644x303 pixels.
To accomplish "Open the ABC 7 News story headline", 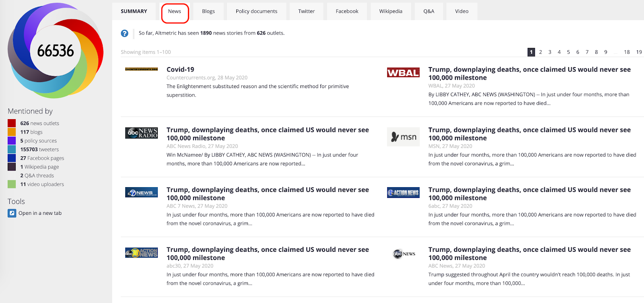I will [x=268, y=194].
